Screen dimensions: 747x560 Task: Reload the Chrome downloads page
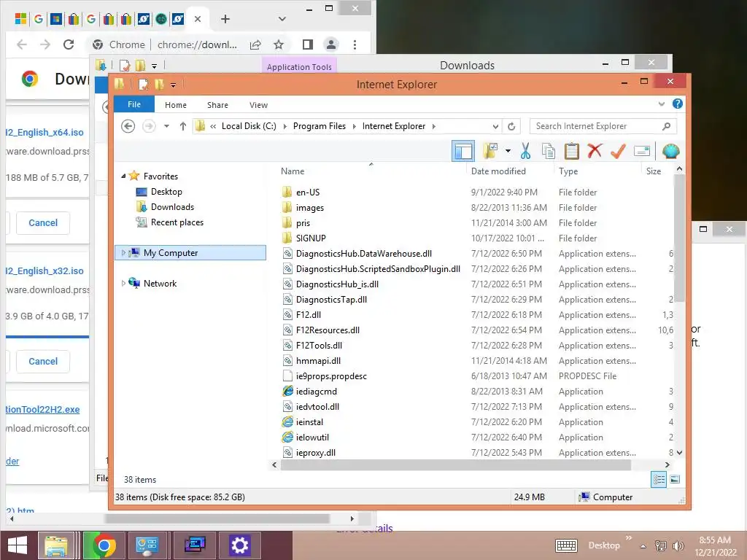click(69, 44)
